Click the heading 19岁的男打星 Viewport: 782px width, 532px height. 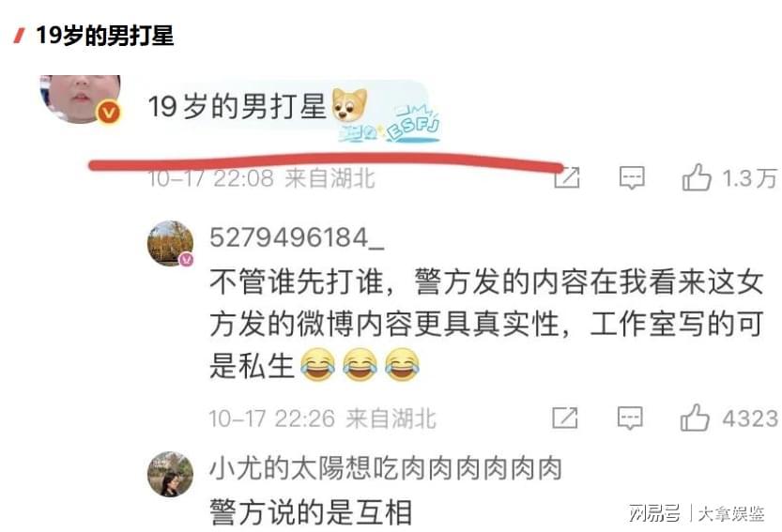pos(105,36)
